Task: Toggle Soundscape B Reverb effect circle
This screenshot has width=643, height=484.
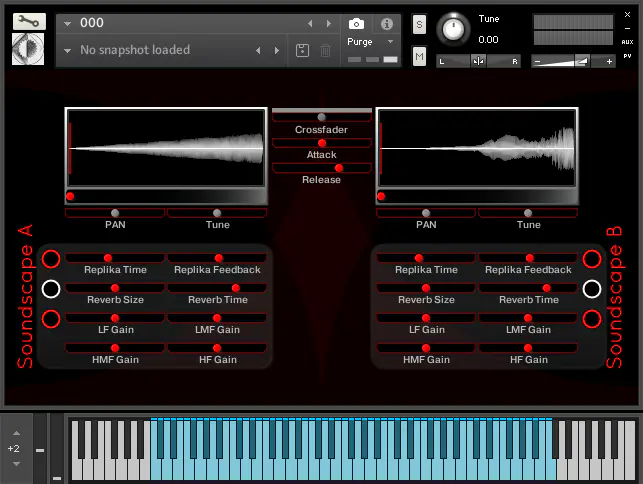Action: click(592, 289)
